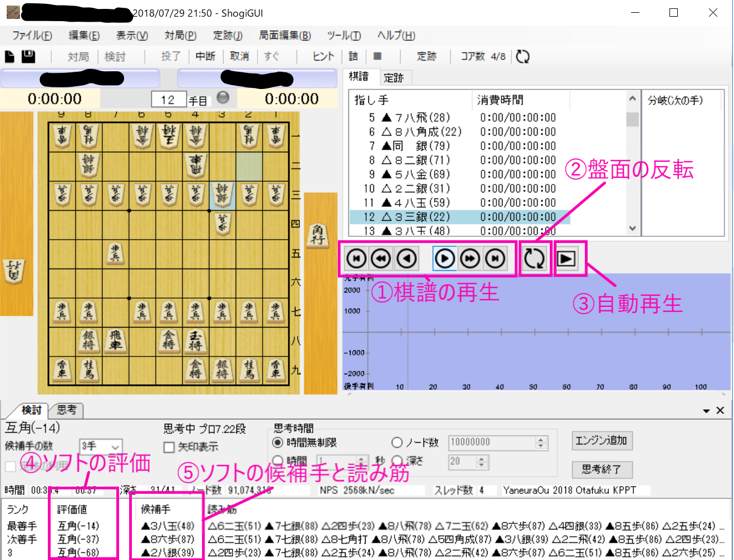Select kifu row 6 △8八角成(22)
Viewport: 734px width, 560px height.
[459, 132]
